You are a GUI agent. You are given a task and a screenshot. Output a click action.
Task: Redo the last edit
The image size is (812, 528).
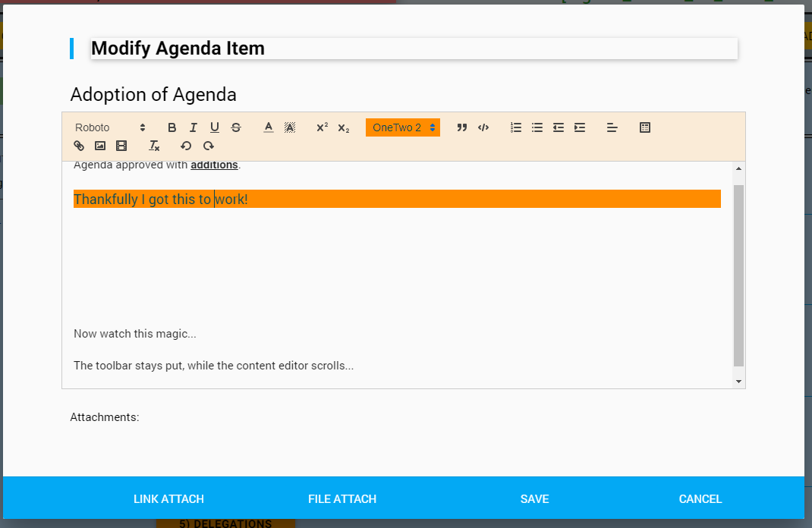point(208,146)
